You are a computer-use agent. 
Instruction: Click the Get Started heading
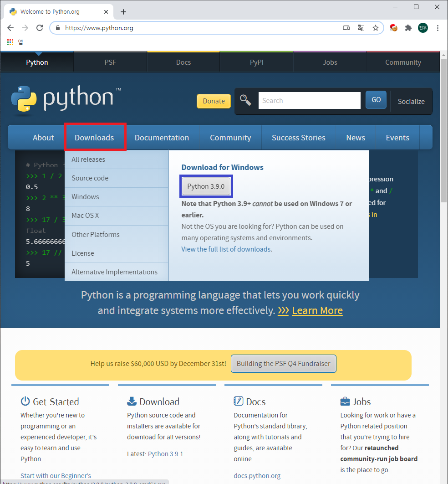click(x=56, y=402)
